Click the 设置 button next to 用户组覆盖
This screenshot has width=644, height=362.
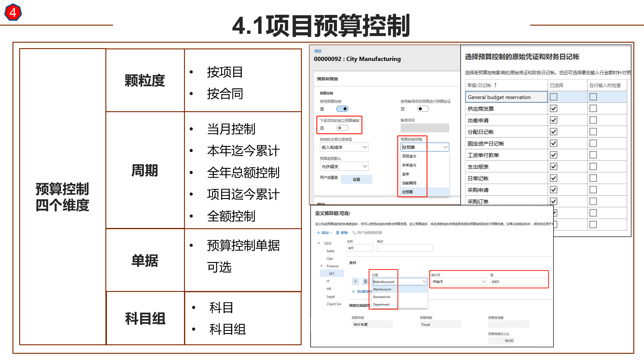356,179
